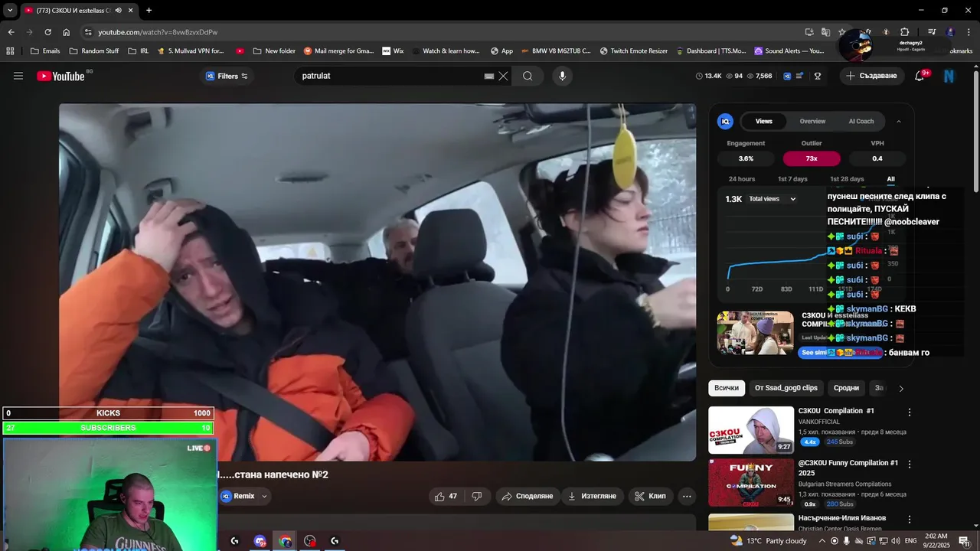Open a new browser tab
The height and width of the screenshot is (551, 980).
point(149,10)
